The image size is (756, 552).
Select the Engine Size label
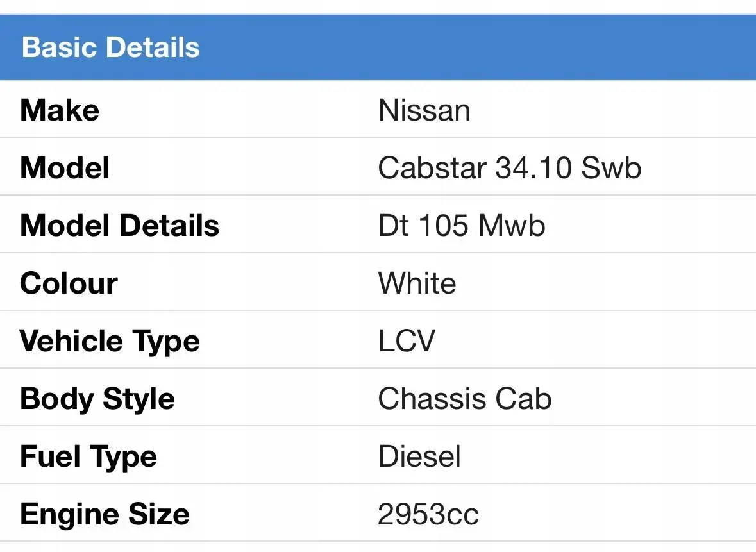(105, 514)
